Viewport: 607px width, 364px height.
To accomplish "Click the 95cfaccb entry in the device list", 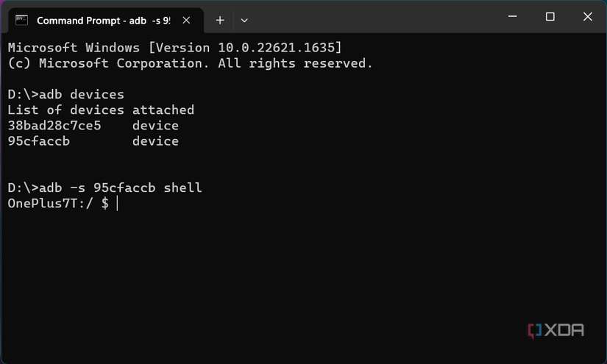I will pyautogui.click(x=38, y=141).
